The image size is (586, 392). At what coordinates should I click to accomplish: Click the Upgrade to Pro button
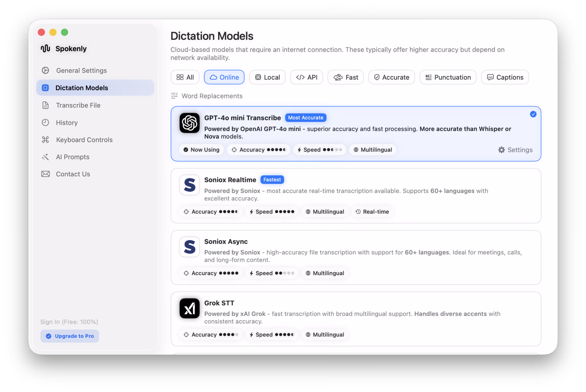coord(70,336)
